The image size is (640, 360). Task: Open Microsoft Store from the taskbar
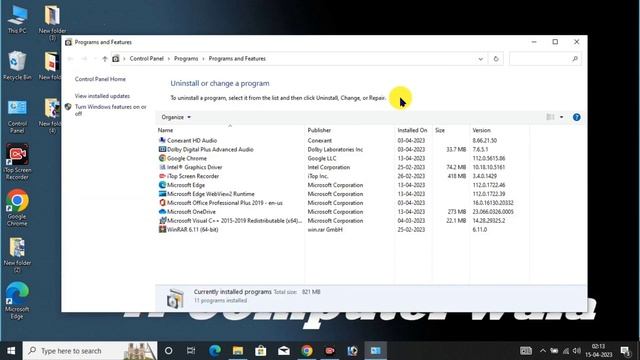point(261,351)
